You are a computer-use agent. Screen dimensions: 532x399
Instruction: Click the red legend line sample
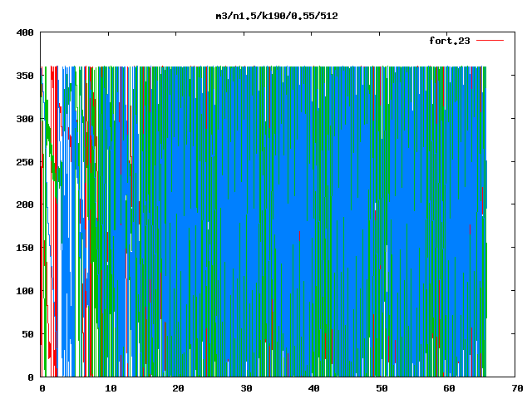490,41
